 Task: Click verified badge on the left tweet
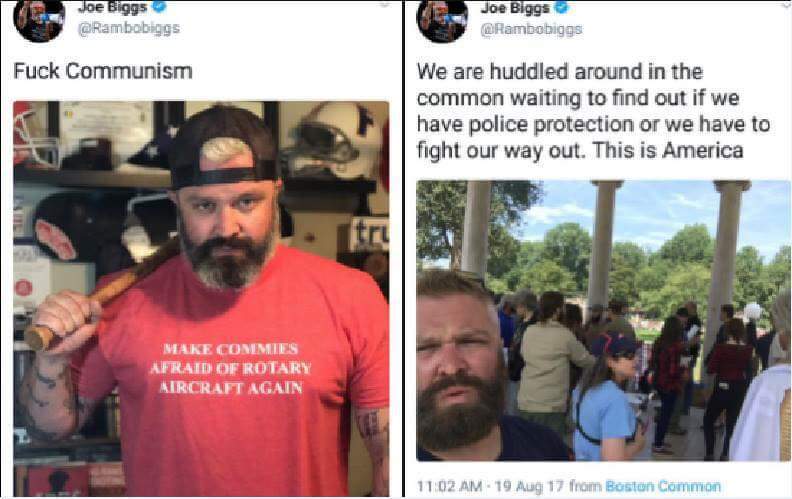tap(158, 7)
